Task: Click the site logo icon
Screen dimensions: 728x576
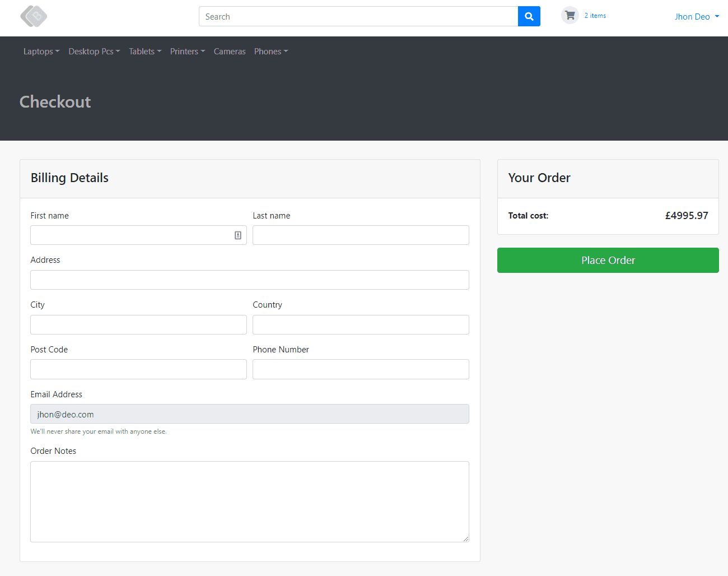Action: [33, 16]
